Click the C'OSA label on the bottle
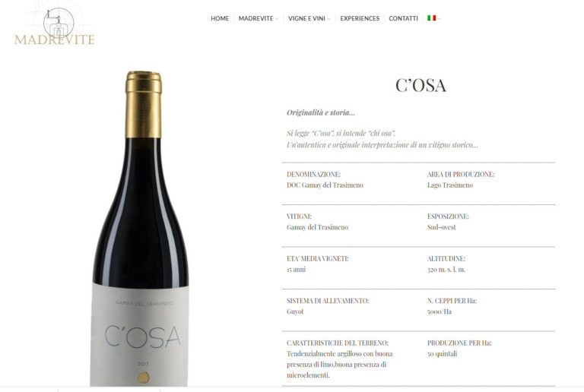 tap(143, 337)
